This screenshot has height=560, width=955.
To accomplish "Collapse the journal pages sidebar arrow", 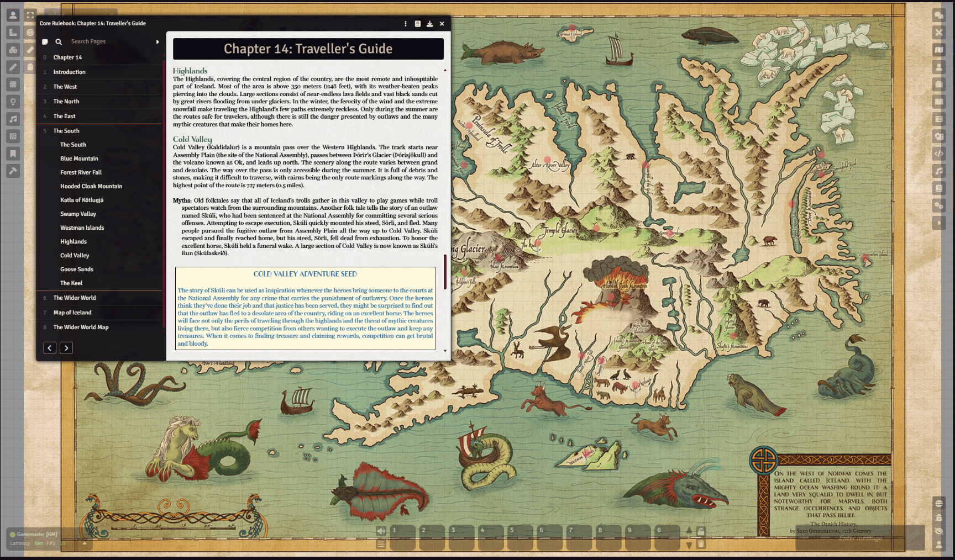I will [158, 41].
